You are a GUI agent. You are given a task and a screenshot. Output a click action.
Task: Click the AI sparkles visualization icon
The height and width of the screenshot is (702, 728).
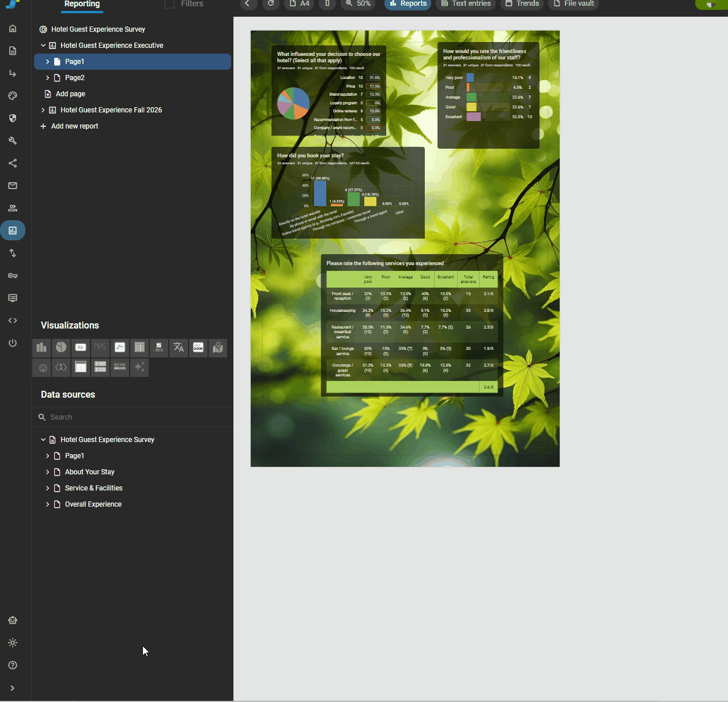coord(139,367)
